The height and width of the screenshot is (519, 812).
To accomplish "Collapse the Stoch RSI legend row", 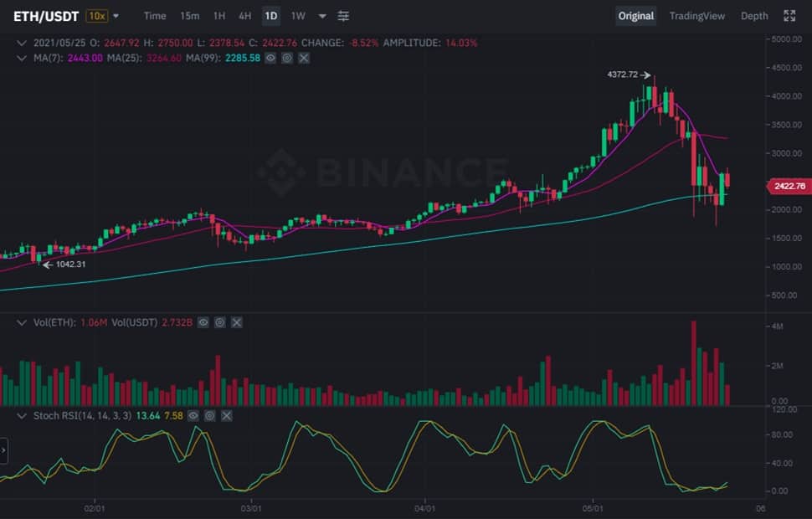I will [x=21, y=416].
